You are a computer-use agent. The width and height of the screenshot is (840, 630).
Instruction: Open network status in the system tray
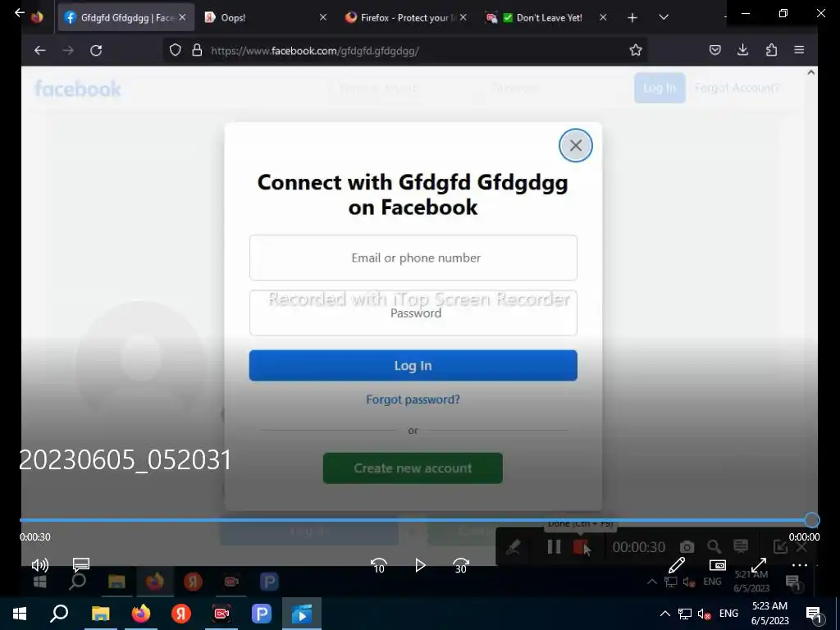point(685,614)
